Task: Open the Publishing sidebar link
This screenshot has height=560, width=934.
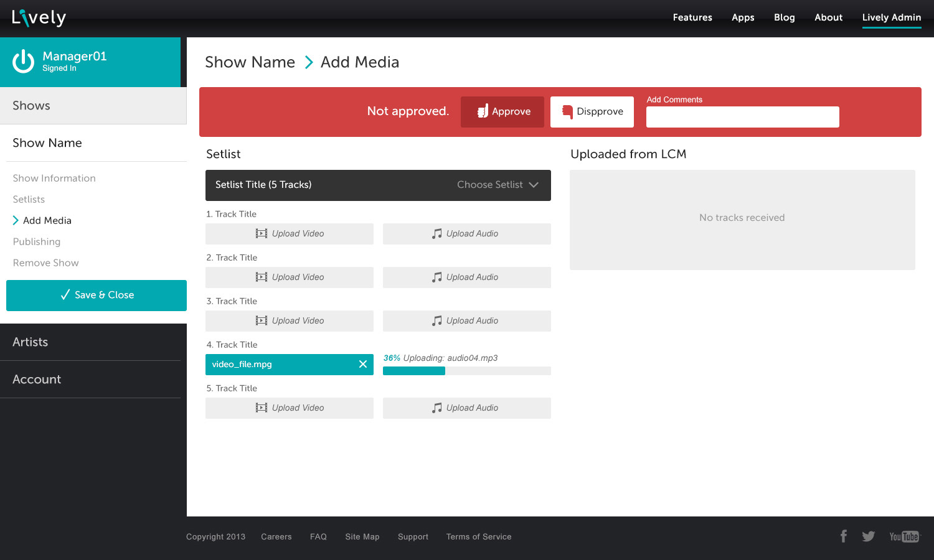Action: pos(37,241)
